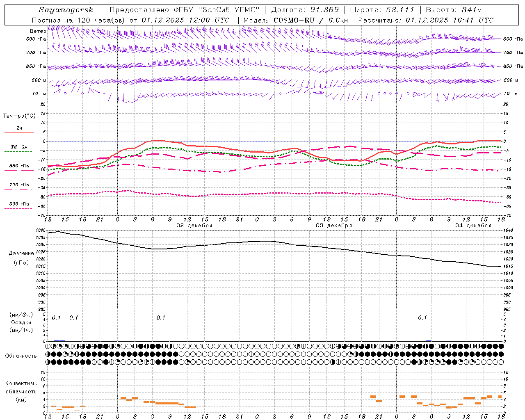
Task: Click the '02 декабря' date label
Action: [x=194, y=226]
